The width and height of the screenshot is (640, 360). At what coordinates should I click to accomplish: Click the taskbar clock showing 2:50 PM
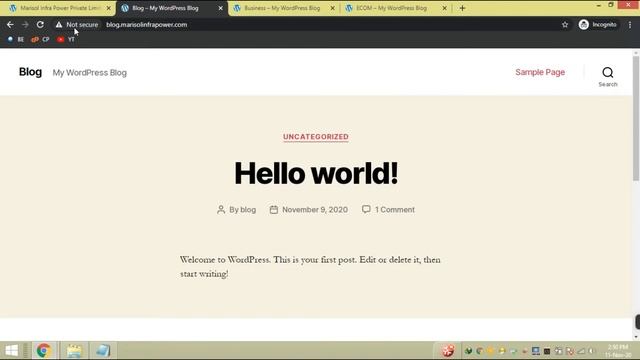tap(618, 351)
